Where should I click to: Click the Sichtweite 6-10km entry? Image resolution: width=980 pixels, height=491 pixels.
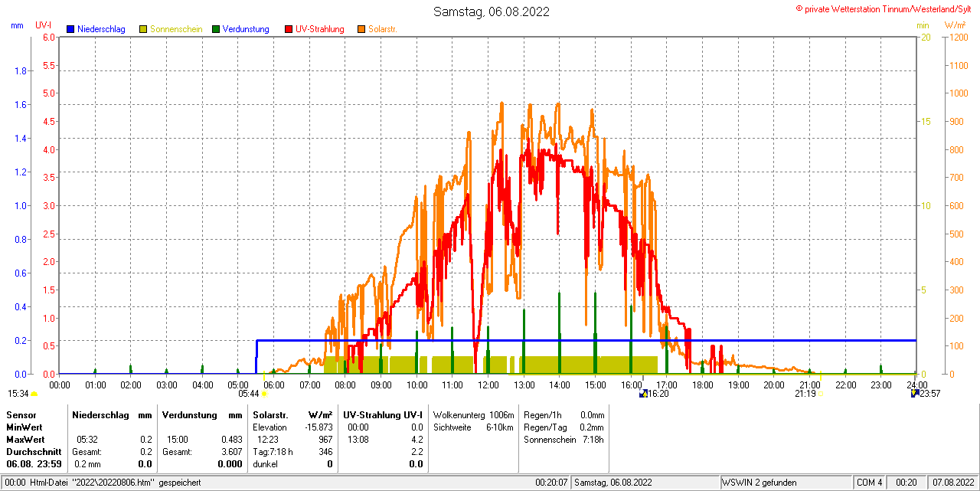473,427
